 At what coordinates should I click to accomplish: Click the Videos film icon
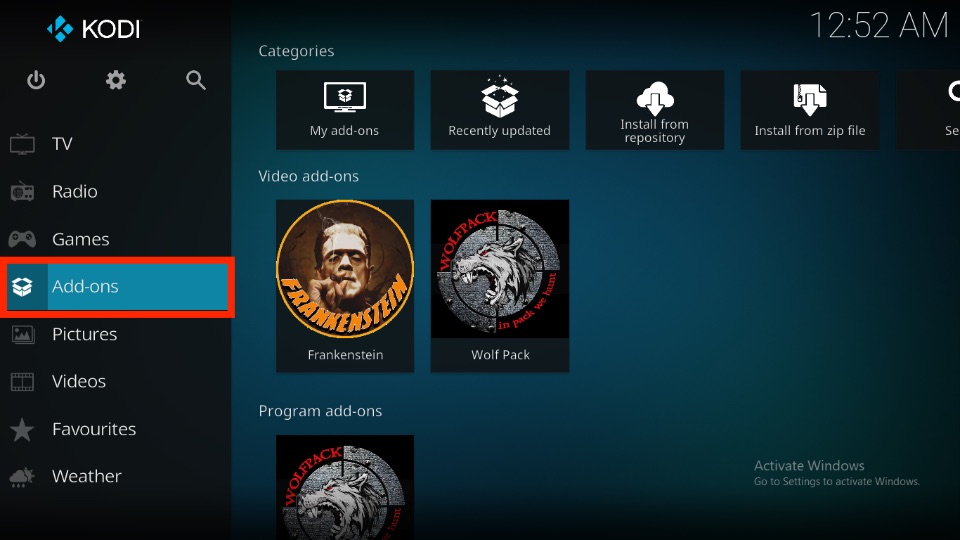tap(23, 381)
